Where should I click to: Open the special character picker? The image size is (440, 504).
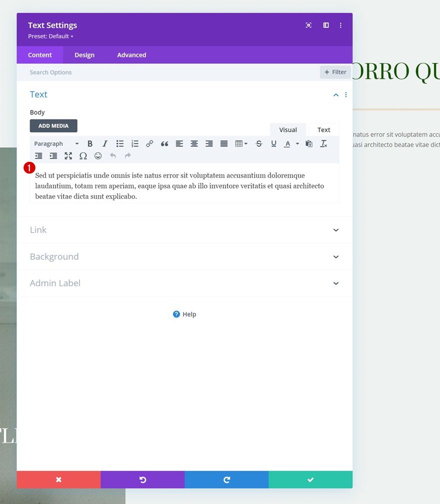pyautogui.click(x=83, y=156)
